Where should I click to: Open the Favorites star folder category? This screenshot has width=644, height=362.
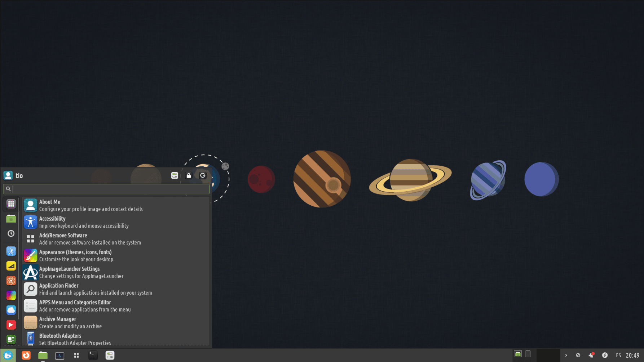11,219
